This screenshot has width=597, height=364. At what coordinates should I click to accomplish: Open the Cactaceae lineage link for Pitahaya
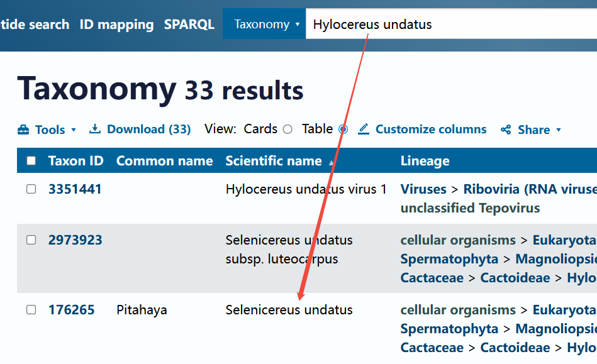[x=432, y=348]
